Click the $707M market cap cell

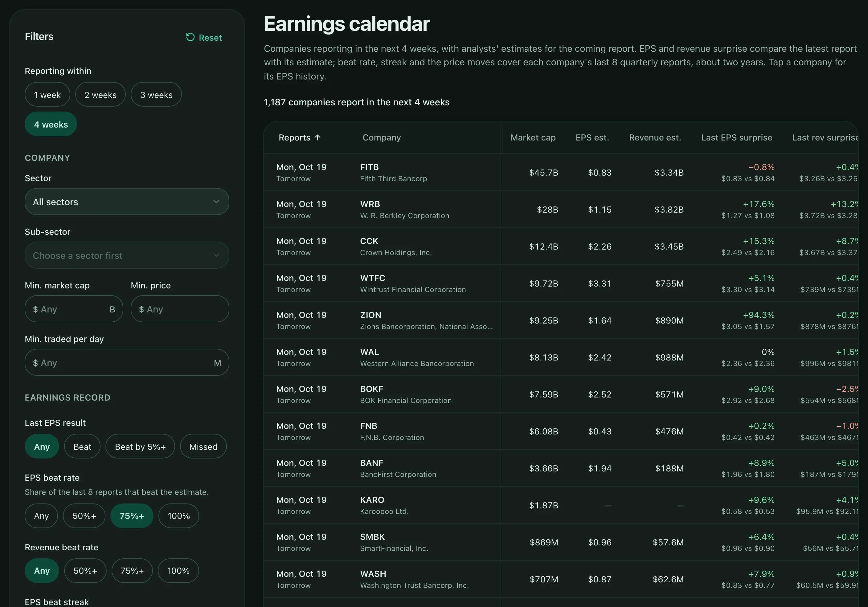[544, 579]
